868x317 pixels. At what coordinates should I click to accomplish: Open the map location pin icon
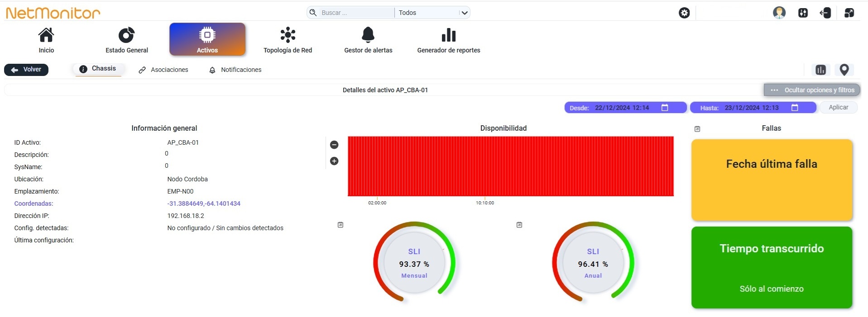pos(844,70)
